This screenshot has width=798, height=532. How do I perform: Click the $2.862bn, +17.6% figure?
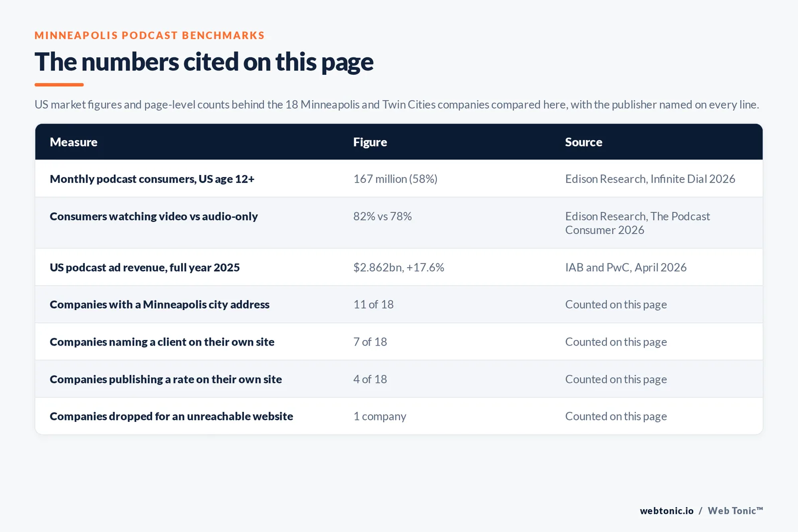399,268
